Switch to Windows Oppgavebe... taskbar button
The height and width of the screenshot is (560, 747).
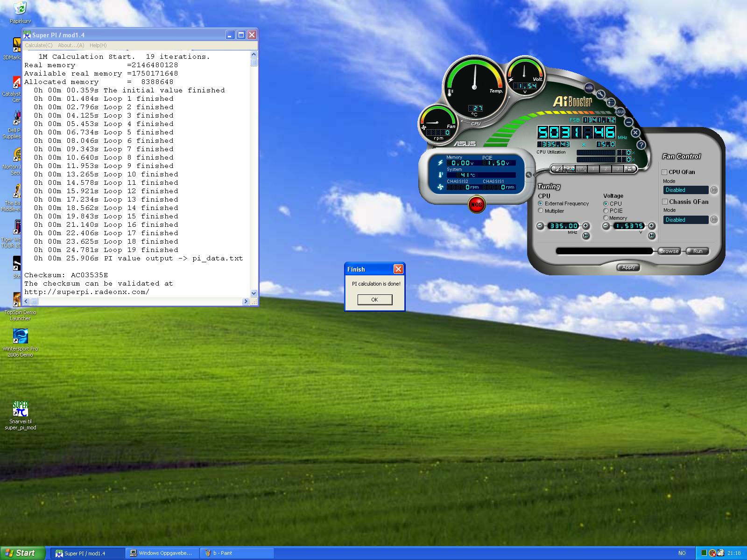(x=162, y=553)
